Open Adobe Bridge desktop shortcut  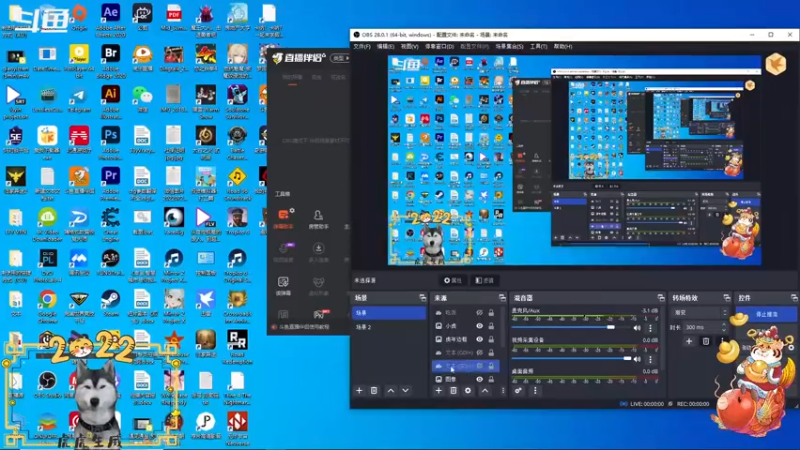[110, 61]
